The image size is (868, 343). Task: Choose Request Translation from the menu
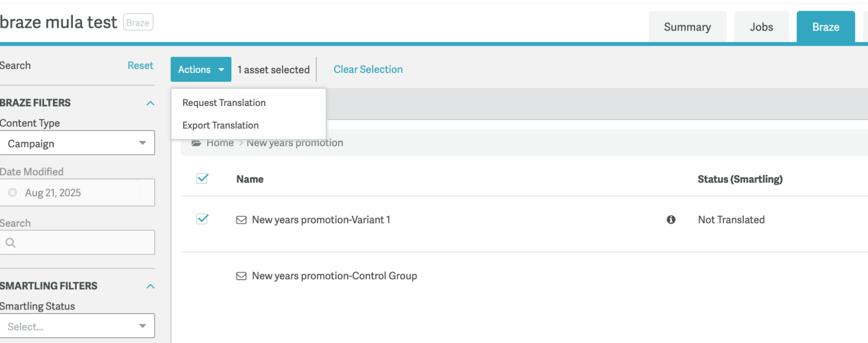224,103
